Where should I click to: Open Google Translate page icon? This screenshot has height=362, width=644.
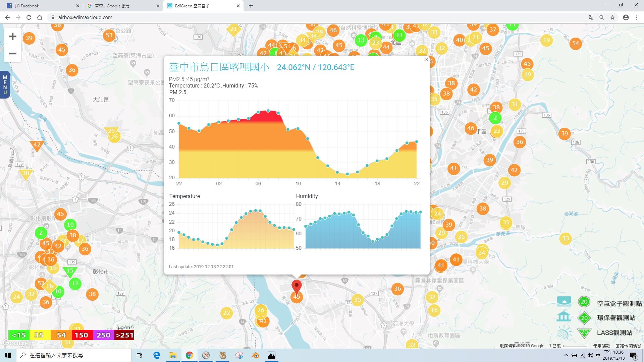[591, 17]
